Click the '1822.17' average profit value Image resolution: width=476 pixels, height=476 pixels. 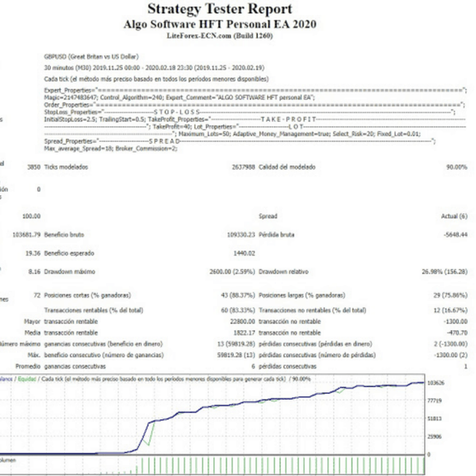point(244,332)
